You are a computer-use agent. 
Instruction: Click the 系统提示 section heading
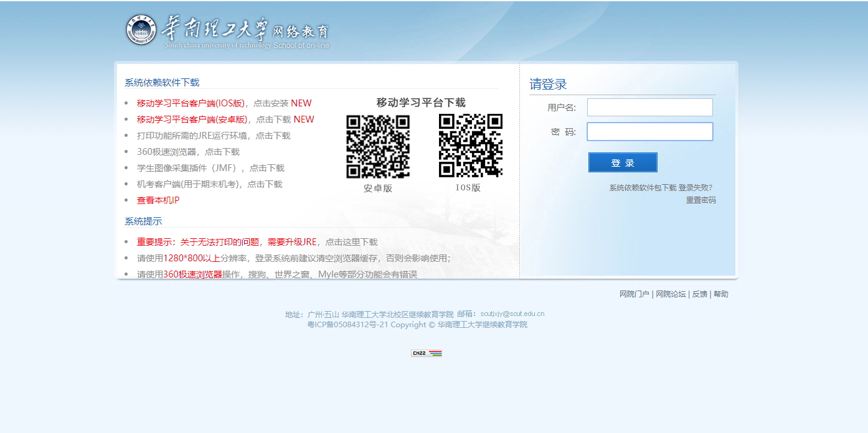[143, 221]
